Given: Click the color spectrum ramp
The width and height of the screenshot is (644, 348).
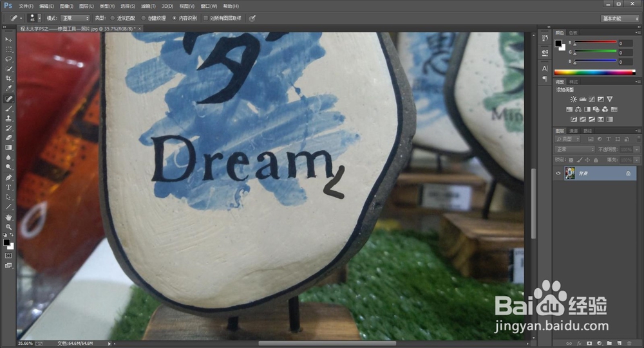Looking at the screenshot, I should click(594, 72).
